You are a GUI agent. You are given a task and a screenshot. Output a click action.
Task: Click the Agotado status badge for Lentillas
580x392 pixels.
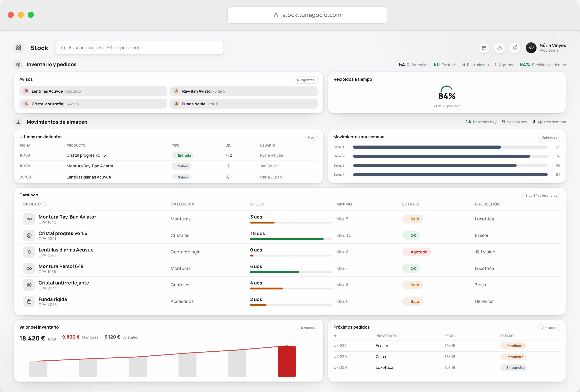(417, 252)
